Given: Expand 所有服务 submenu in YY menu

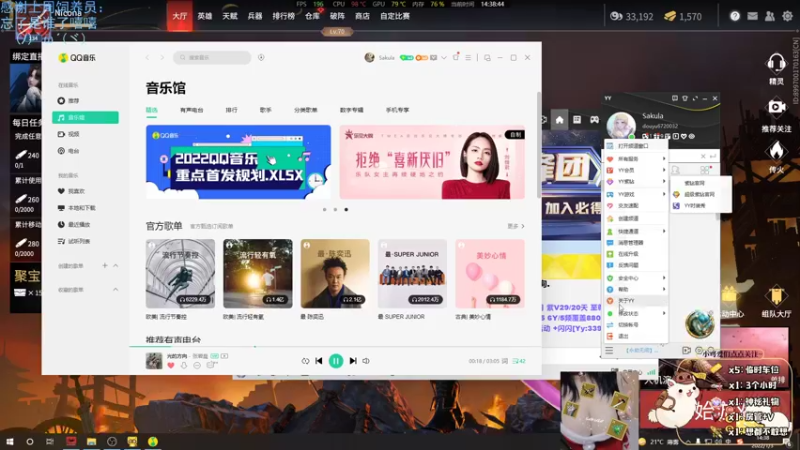Looking at the screenshot, I should [636, 159].
